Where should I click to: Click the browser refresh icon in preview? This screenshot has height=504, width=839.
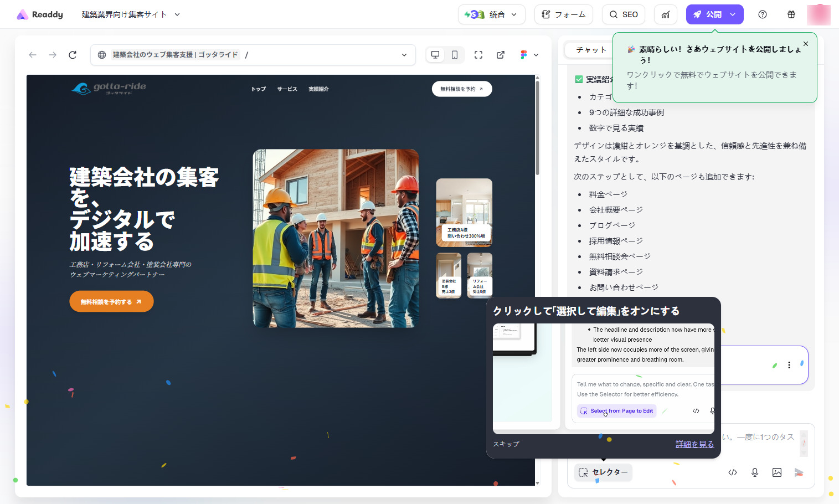click(x=73, y=55)
